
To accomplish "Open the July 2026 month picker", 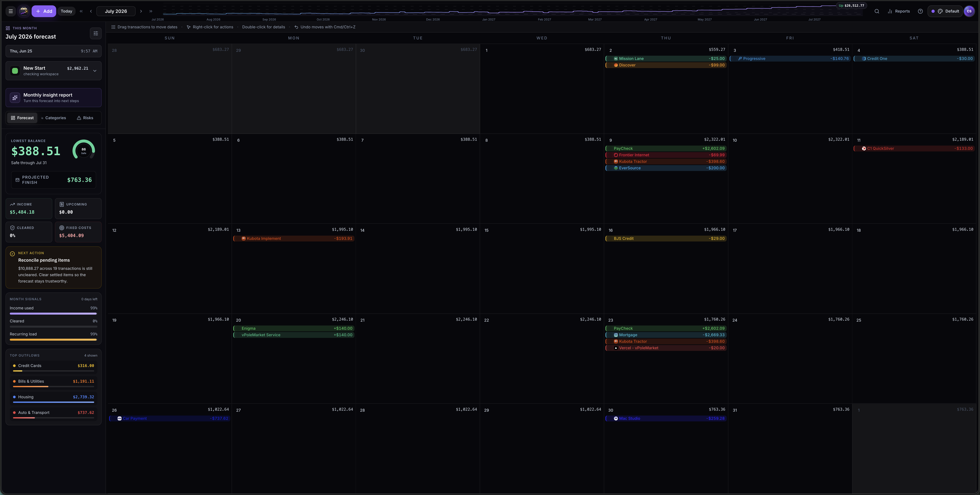I will 116,11.
